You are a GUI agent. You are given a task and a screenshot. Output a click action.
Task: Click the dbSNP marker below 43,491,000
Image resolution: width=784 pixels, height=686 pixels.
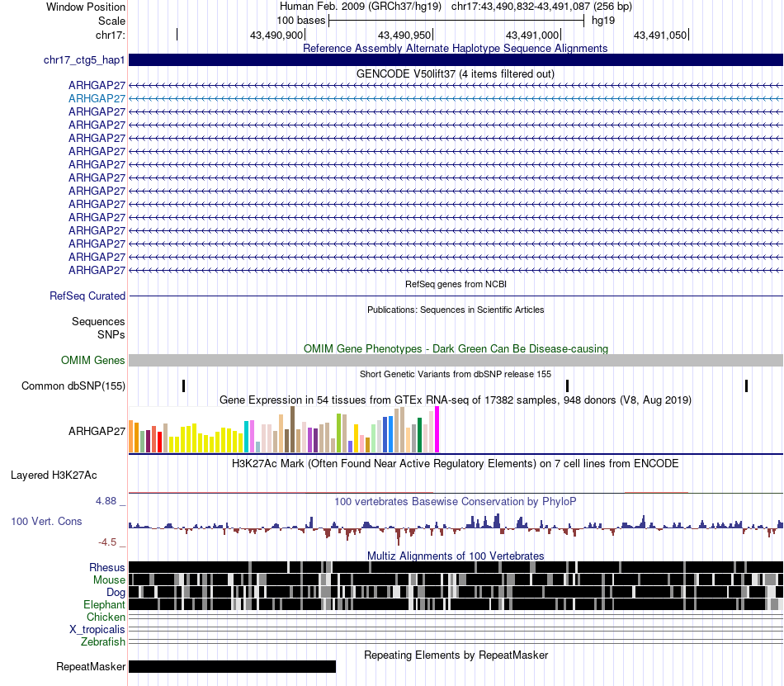[567, 386]
